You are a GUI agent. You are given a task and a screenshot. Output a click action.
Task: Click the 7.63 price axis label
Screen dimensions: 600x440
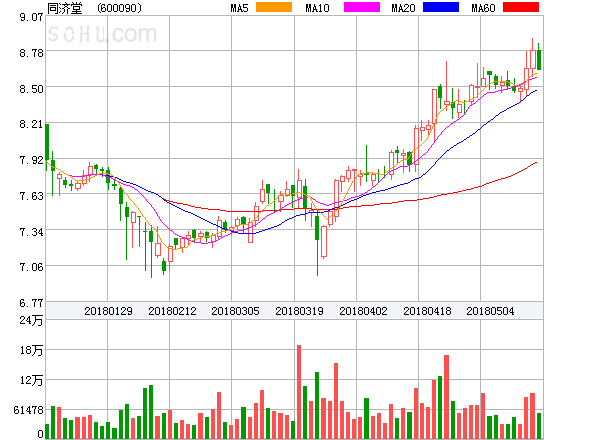[x=31, y=196]
